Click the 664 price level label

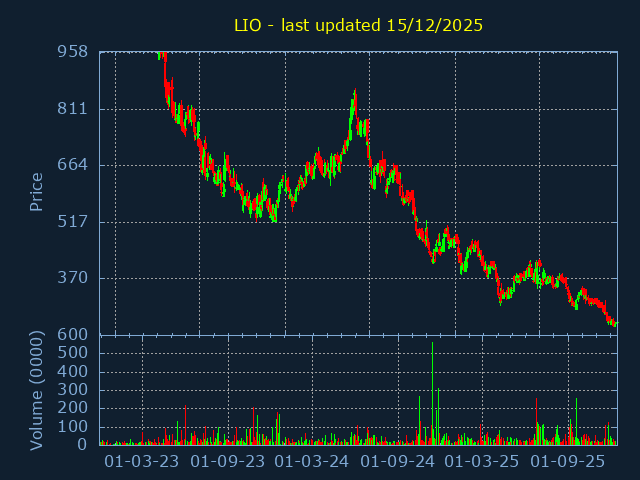[x=72, y=165]
